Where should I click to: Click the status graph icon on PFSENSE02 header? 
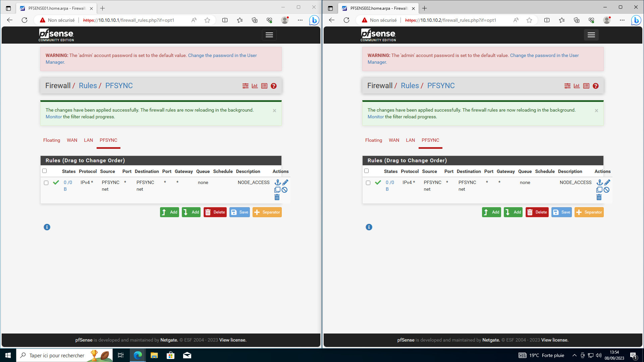click(577, 86)
